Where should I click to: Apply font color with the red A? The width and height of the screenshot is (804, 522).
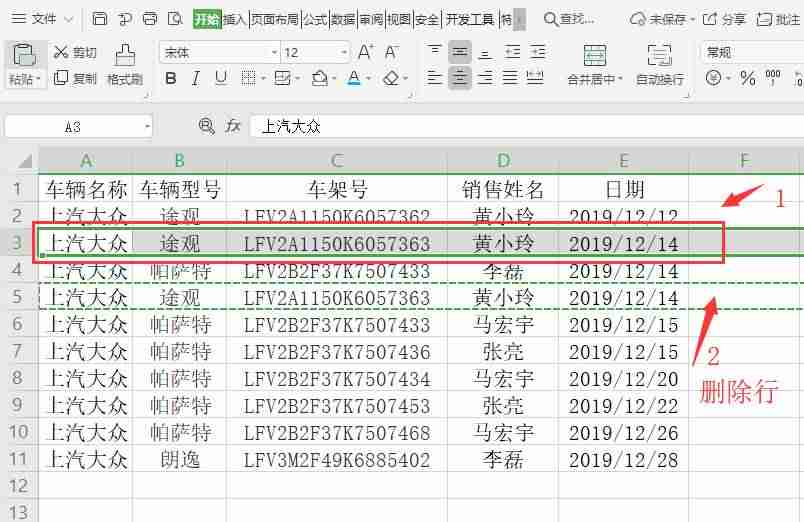point(354,78)
